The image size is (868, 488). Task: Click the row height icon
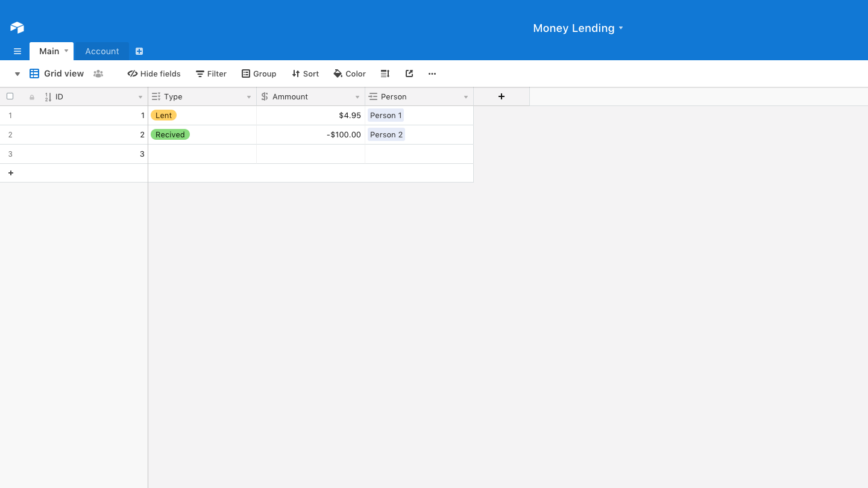coord(385,74)
